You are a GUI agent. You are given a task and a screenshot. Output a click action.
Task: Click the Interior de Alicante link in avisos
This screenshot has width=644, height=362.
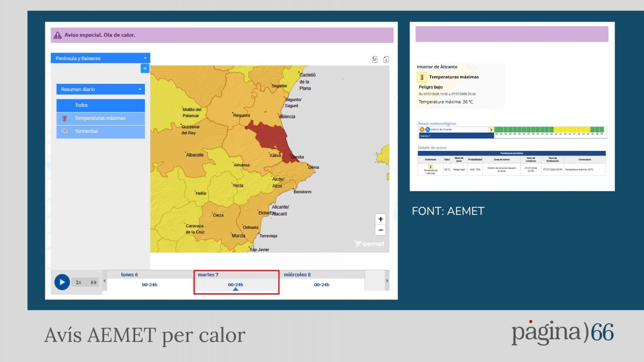coord(441,129)
